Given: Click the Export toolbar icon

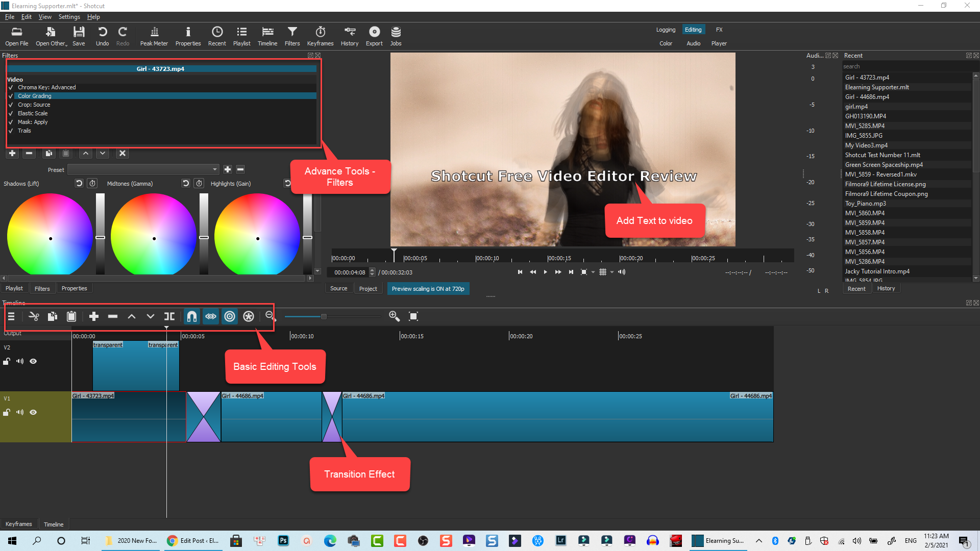Looking at the screenshot, I should tap(374, 36).
